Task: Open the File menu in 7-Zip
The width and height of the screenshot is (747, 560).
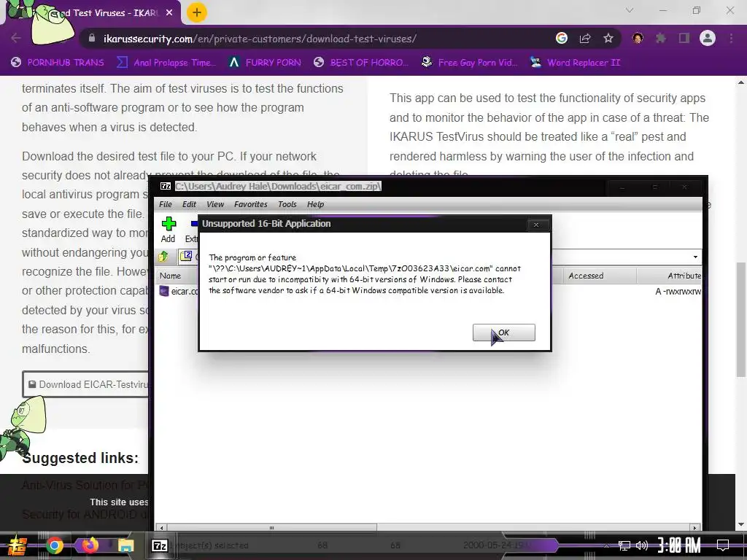Action: coord(166,204)
